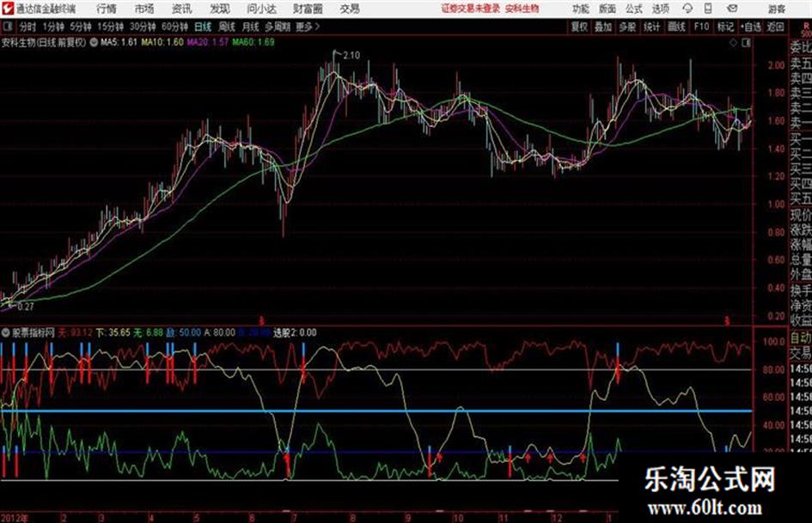812x523 pixels.
Task: Toggle the side panel icon at chart top right
Action: [x=746, y=43]
